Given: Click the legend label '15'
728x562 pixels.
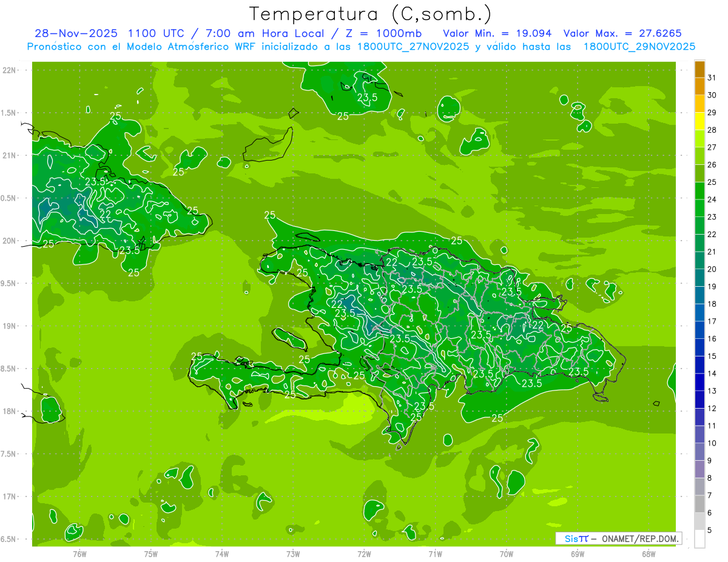Looking at the screenshot, I should tap(712, 356).
